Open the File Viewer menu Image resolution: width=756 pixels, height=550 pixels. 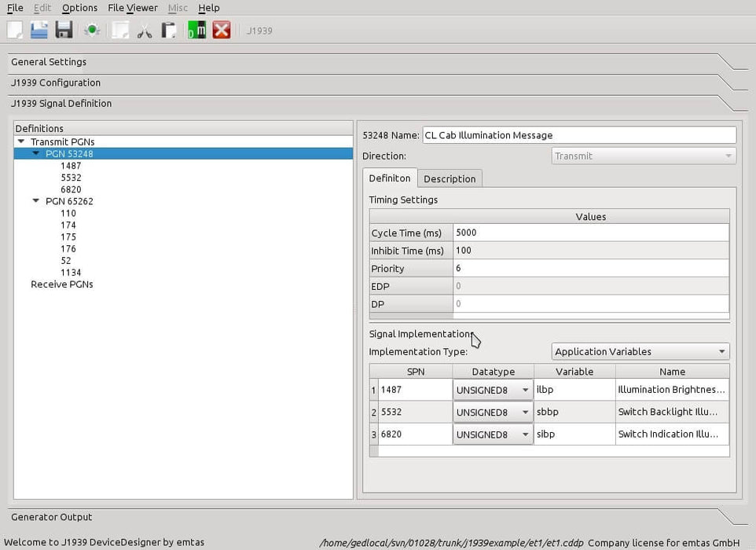132,8
